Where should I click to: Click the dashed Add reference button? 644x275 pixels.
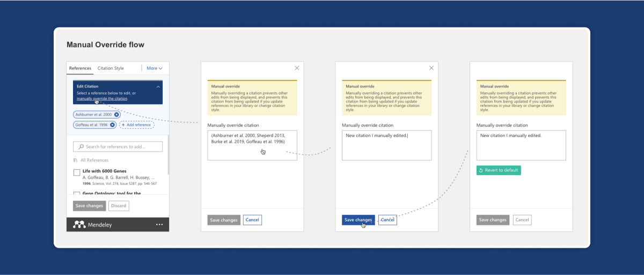136,125
